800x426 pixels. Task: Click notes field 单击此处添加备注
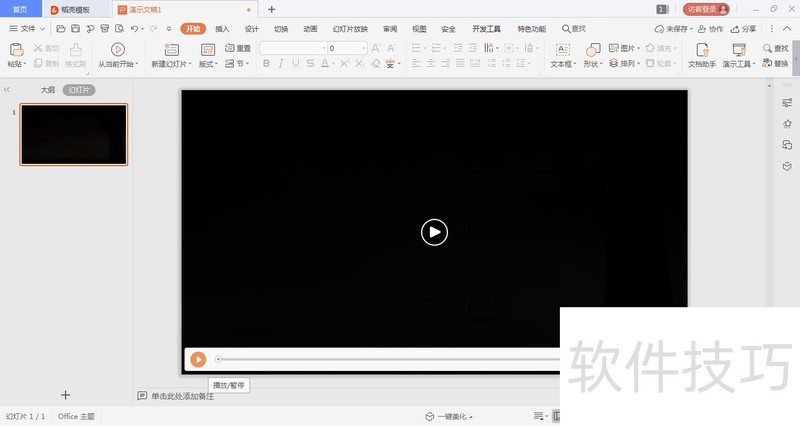[183, 396]
